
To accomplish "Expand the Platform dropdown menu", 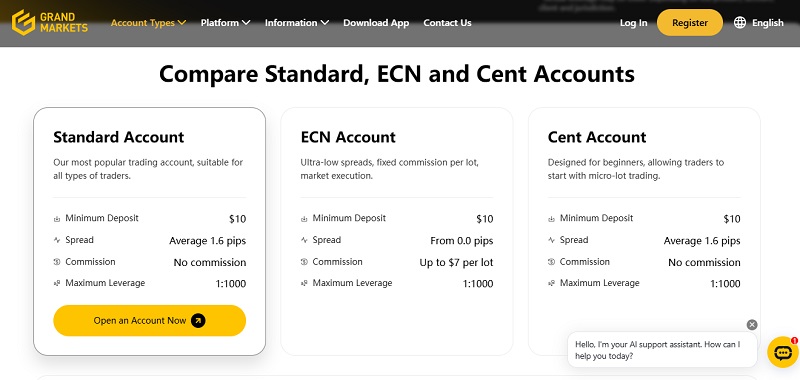I will [225, 22].
